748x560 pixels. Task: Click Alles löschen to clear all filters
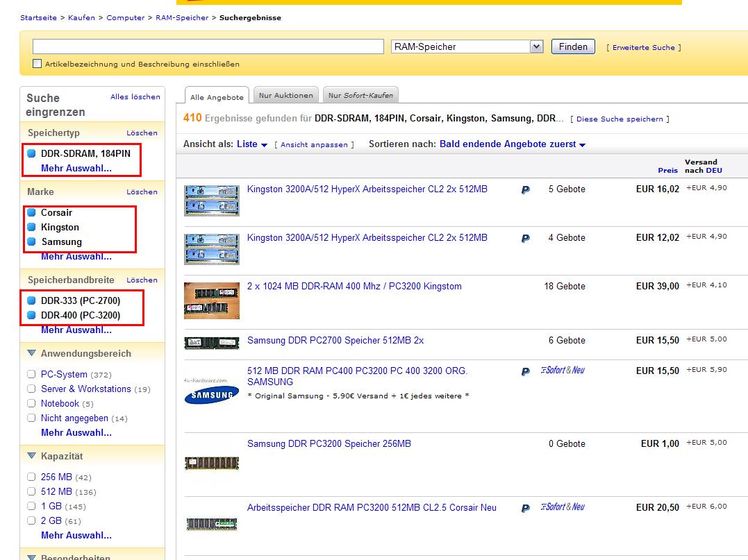(x=135, y=96)
